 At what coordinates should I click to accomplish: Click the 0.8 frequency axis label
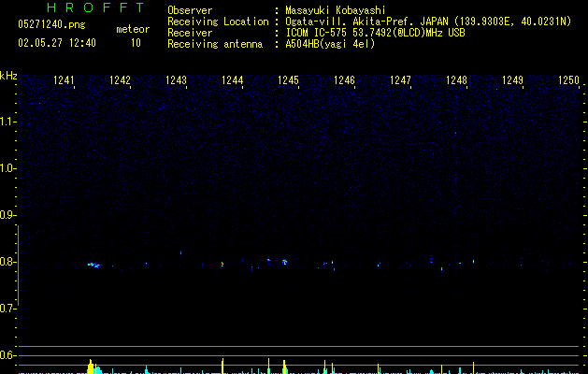pyautogui.click(x=7, y=262)
